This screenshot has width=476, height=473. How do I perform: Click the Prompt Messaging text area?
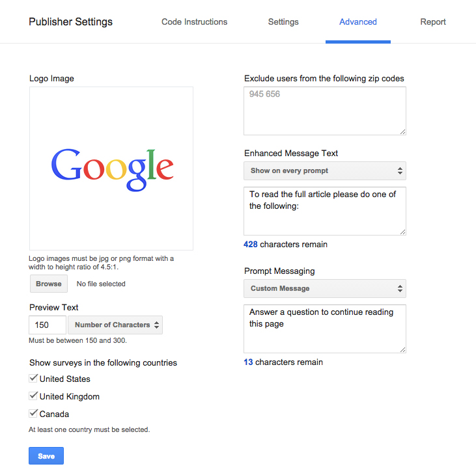(325, 329)
